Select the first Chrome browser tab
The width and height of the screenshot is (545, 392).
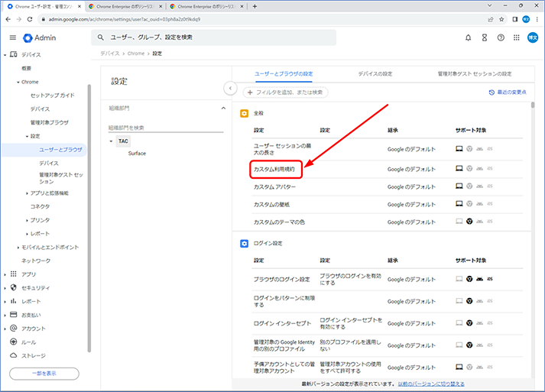[x=44, y=6]
